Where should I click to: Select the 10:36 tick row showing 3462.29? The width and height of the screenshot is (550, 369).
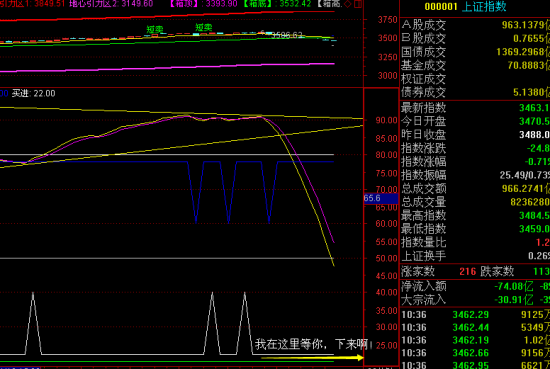coord(475,315)
